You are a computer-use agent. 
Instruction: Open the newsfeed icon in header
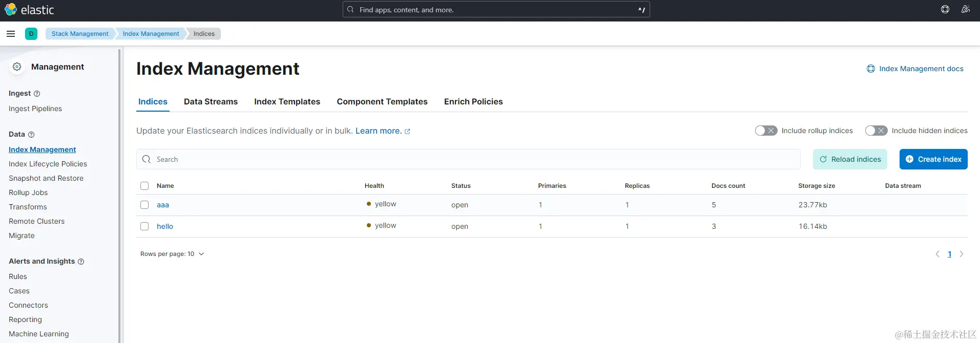(966, 9)
